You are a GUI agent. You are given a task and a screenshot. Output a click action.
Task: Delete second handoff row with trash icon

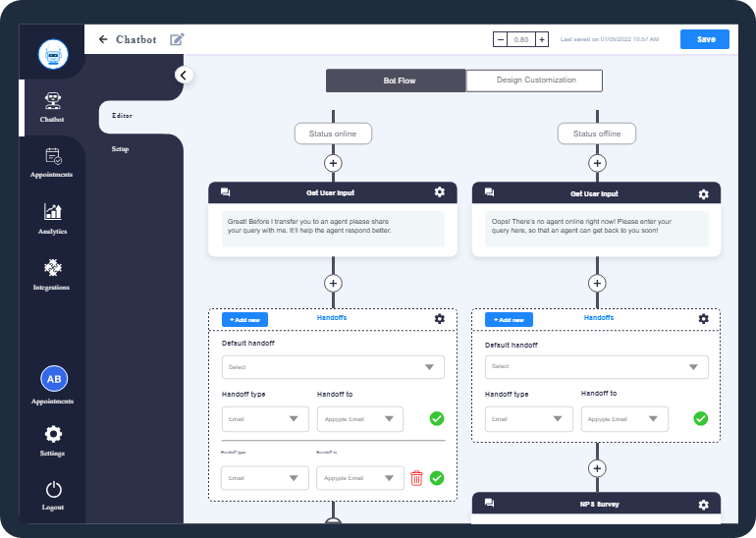(416, 478)
